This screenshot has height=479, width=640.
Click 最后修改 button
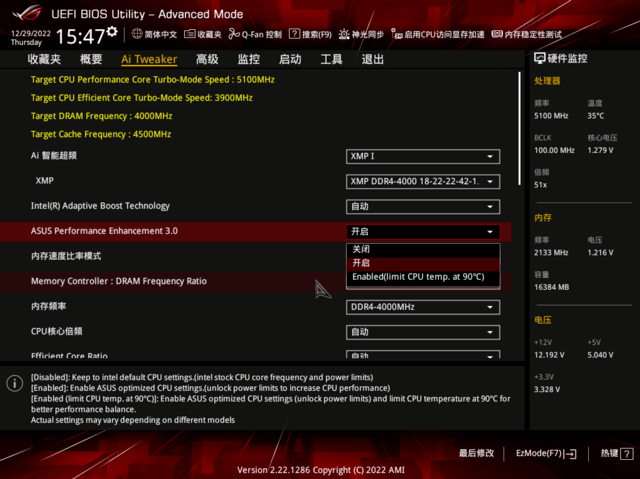(476, 453)
